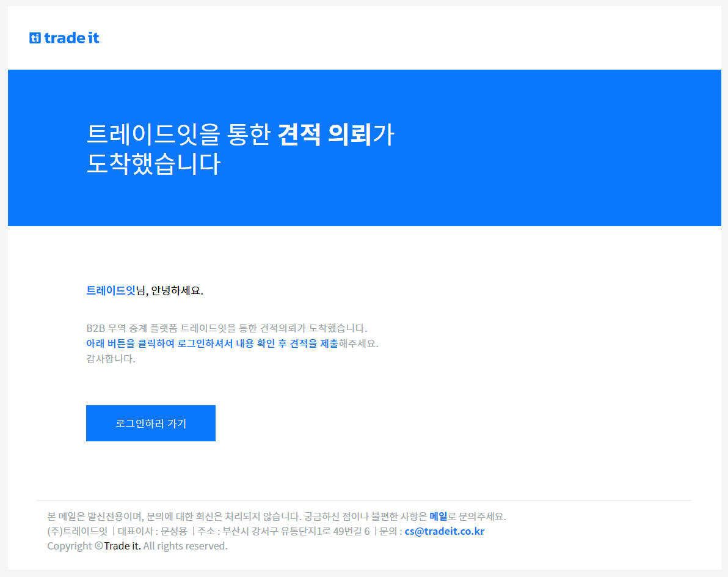Click the blue 'ti' square logo icon
Viewport: 728px width, 577px height.
[35, 38]
